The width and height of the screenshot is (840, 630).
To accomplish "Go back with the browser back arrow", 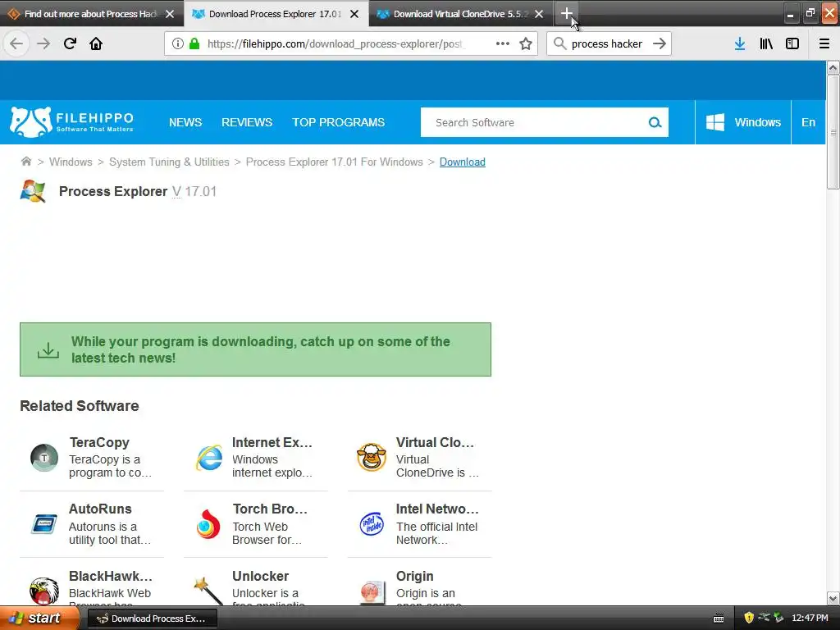I will pyautogui.click(x=16, y=43).
